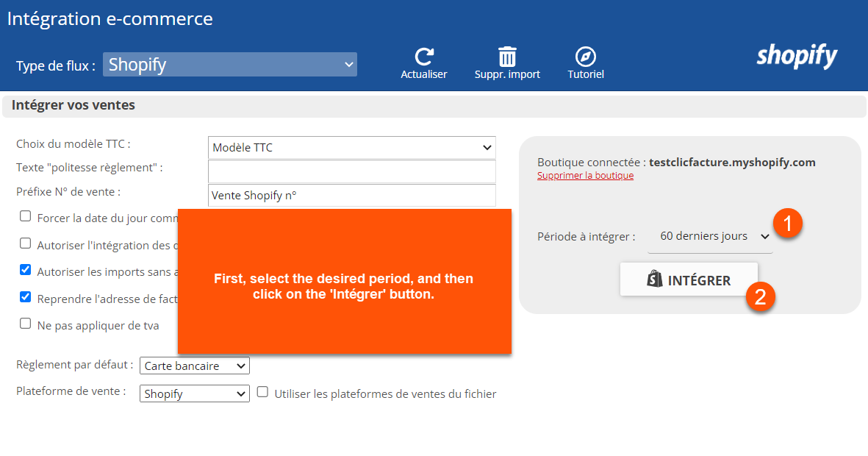Click the Actualiser refresh icon
Screen dimensions: 868x456
pos(424,57)
